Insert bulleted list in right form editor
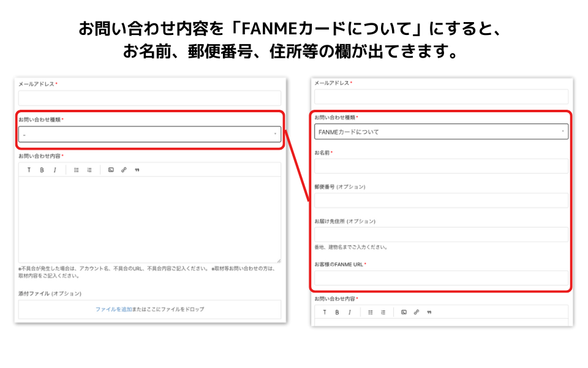Screen dimensions: 588x368 tap(371, 312)
